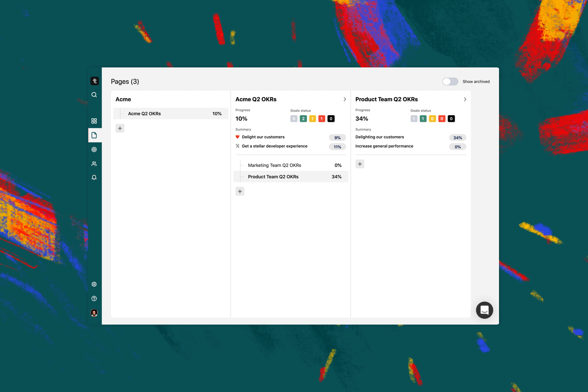Click the 34% pill for Delighting our customers

click(x=457, y=138)
